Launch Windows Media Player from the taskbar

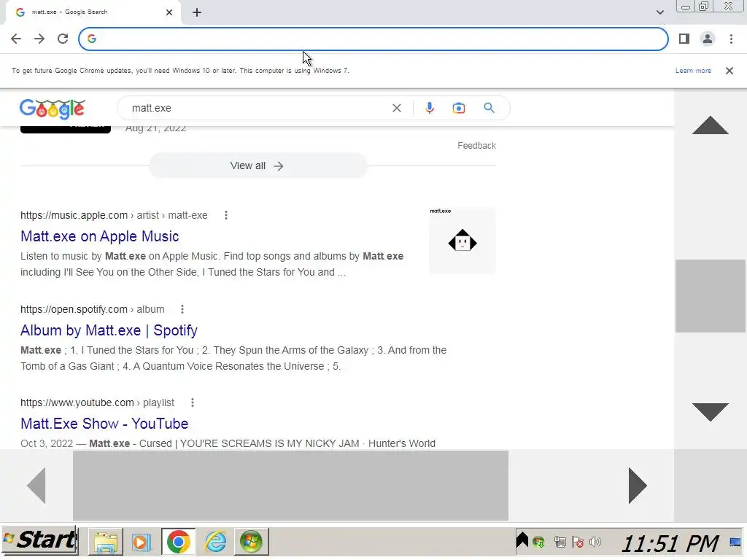[x=142, y=542]
